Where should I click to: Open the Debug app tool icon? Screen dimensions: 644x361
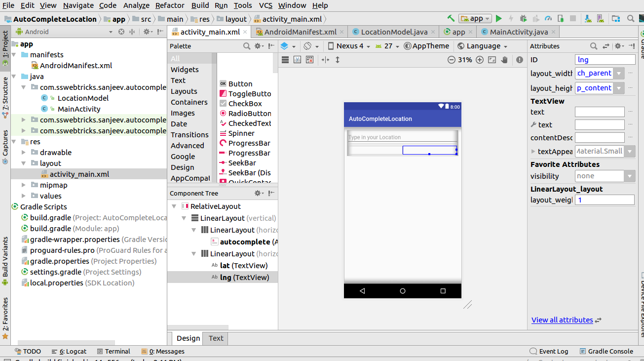pos(523,18)
